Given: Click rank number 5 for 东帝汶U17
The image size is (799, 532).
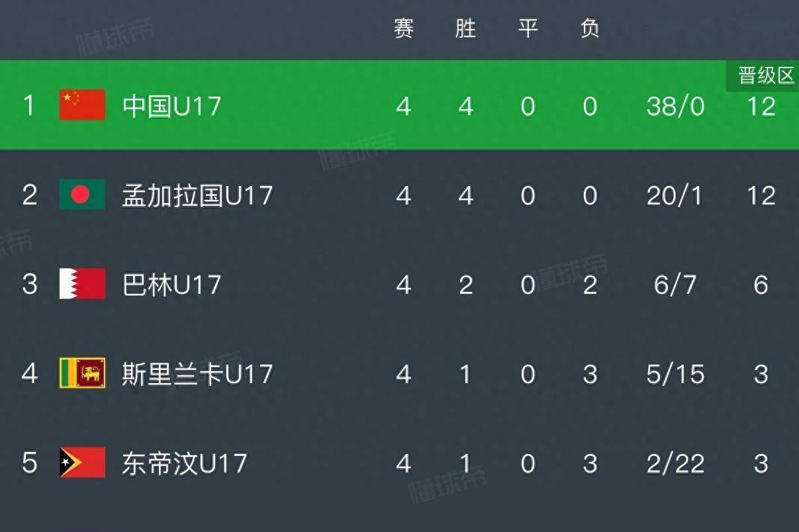Looking at the screenshot, I should 29,463.
